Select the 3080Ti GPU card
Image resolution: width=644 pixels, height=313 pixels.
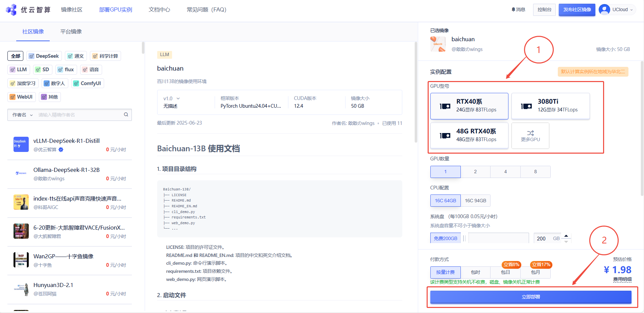(x=550, y=106)
